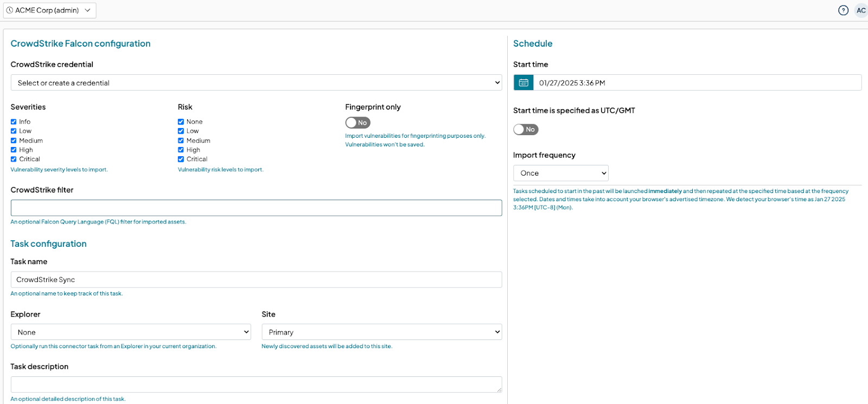Click the Start time date field 01/27/2025 3:36 PM

(x=697, y=82)
